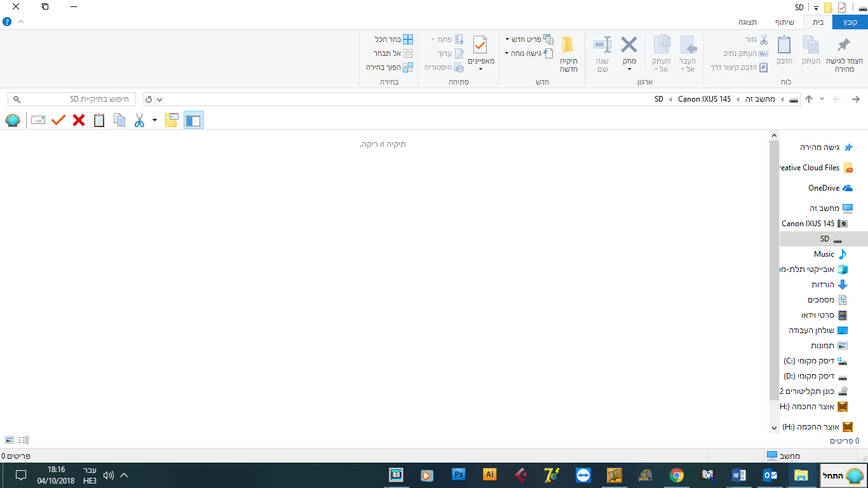This screenshot has height=488, width=868.
Task: Open Photoshop from the taskbar
Action: tap(459, 475)
